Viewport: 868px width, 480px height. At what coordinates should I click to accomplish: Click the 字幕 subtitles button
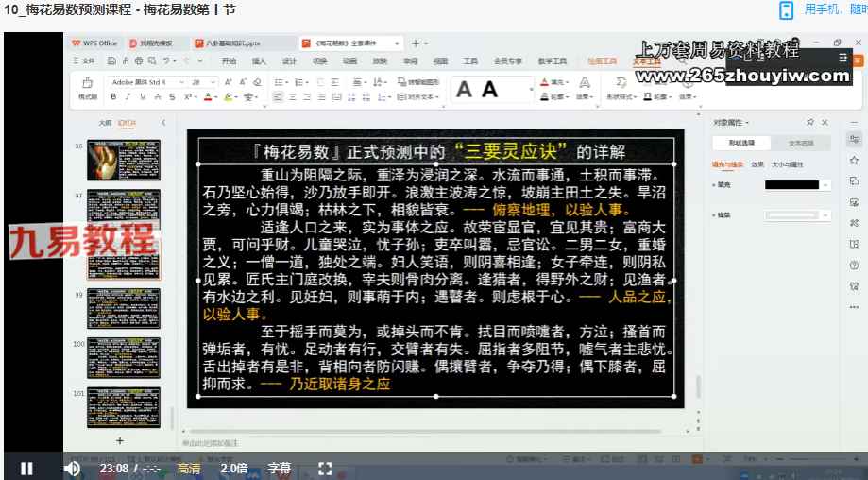coord(280,468)
